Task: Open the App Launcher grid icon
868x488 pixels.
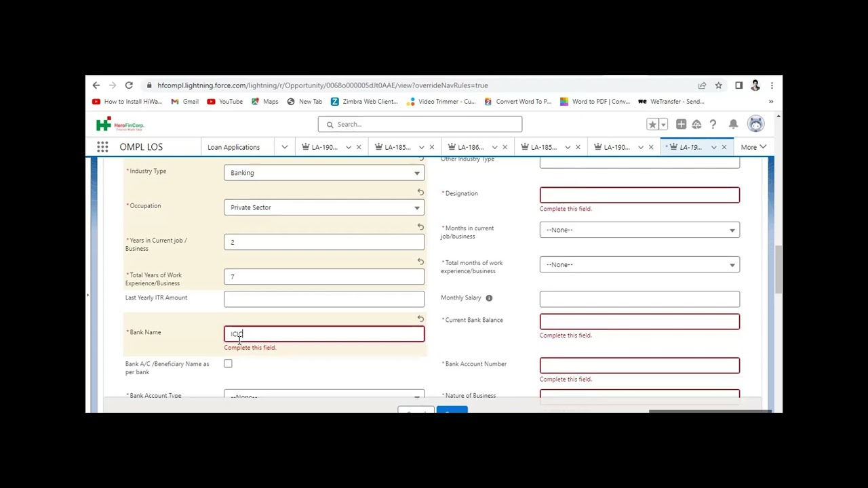Action: [102, 147]
